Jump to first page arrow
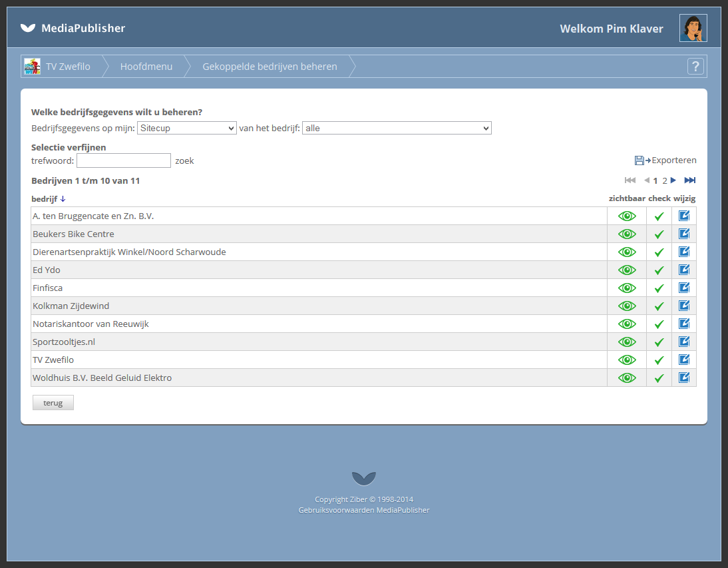This screenshot has height=568, width=728. (x=630, y=180)
